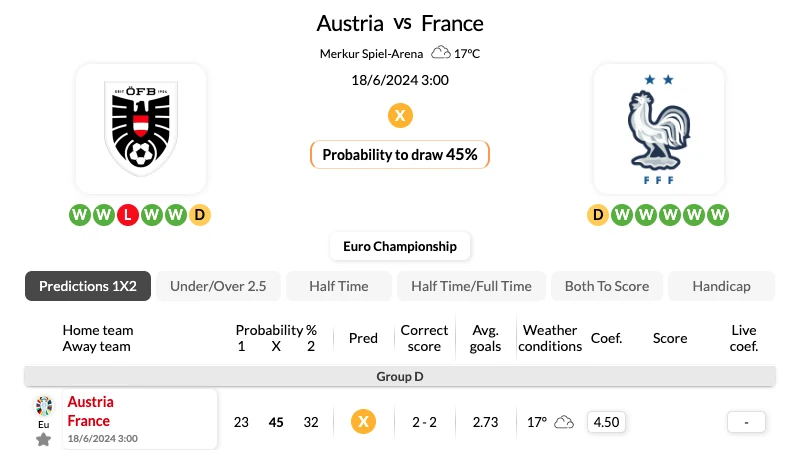The height and width of the screenshot is (450, 800).
Task: Switch to Both To Score tab
Action: (607, 286)
